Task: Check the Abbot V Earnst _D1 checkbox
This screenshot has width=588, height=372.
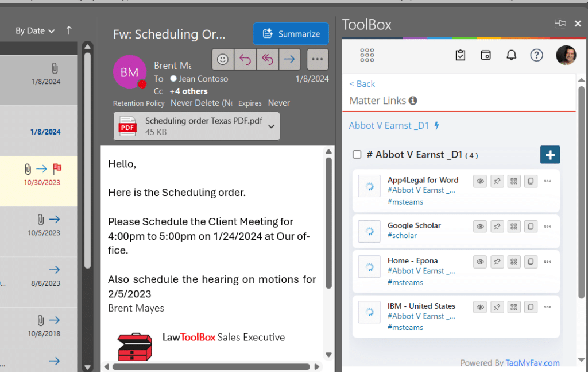Action: [x=357, y=155]
